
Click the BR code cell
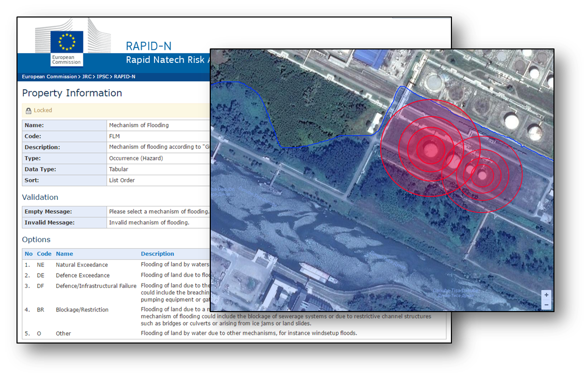click(41, 310)
